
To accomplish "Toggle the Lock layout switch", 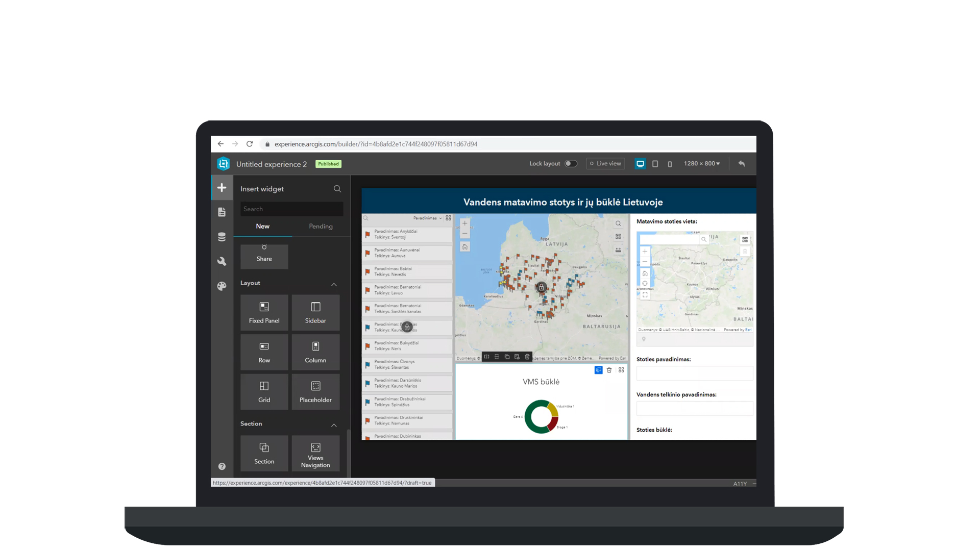I will [571, 164].
